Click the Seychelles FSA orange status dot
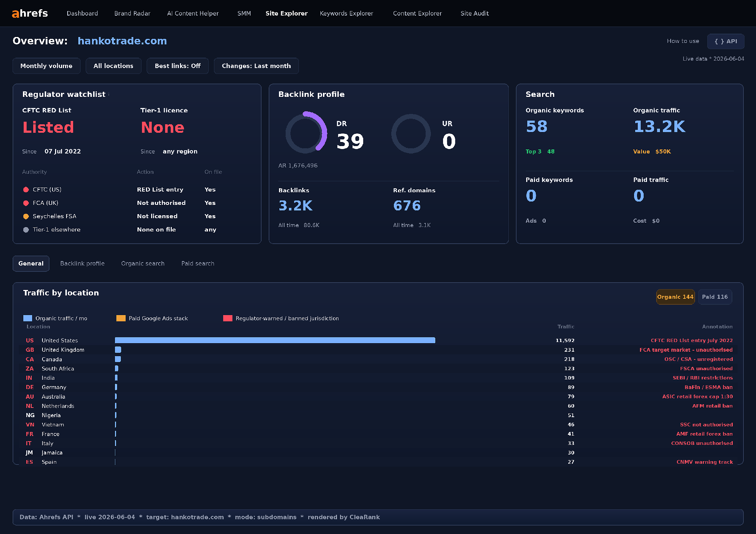The height and width of the screenshot is (534, 756). 26,216
